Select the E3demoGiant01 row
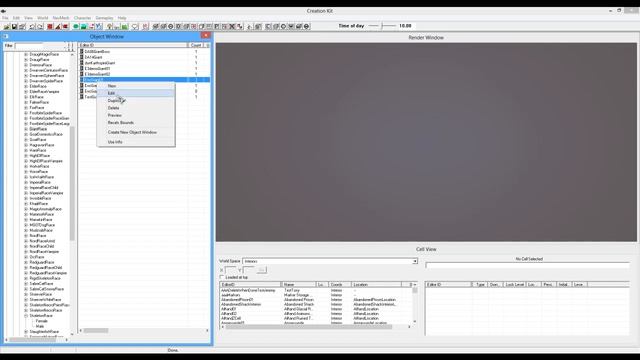The height and width of the screenshot is (360, 640). (x=145, y=69)
